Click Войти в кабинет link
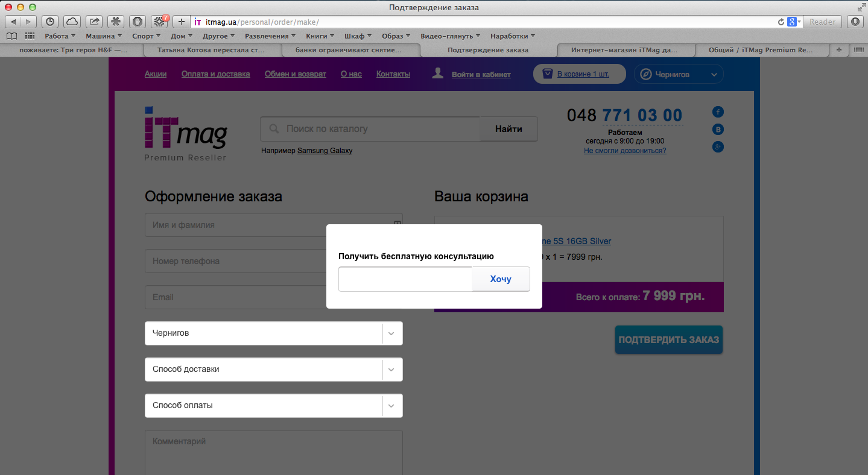Screen dimensions: 868x475 coord(481,75)
